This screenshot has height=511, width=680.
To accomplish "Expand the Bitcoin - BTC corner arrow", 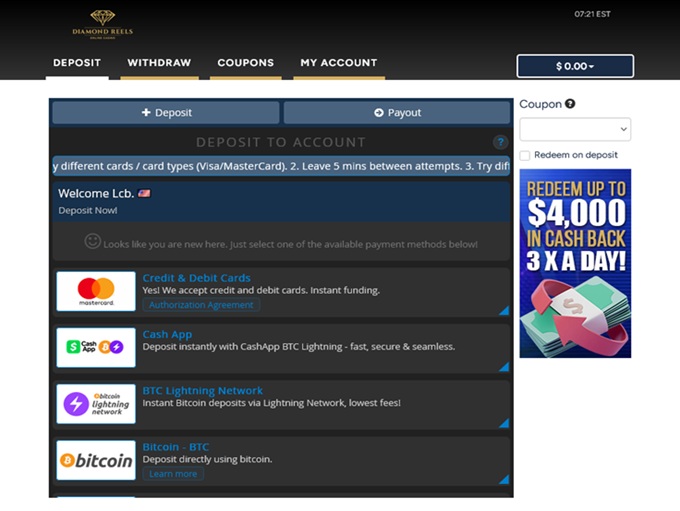I will click(x=504, y=479).
